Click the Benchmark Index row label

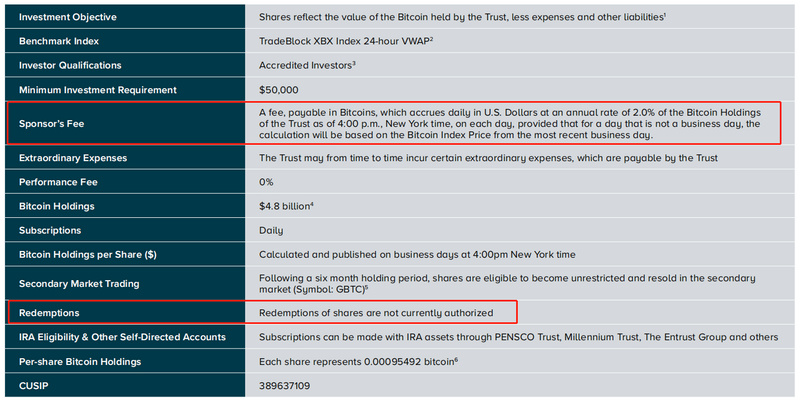[x=61, y=41]
